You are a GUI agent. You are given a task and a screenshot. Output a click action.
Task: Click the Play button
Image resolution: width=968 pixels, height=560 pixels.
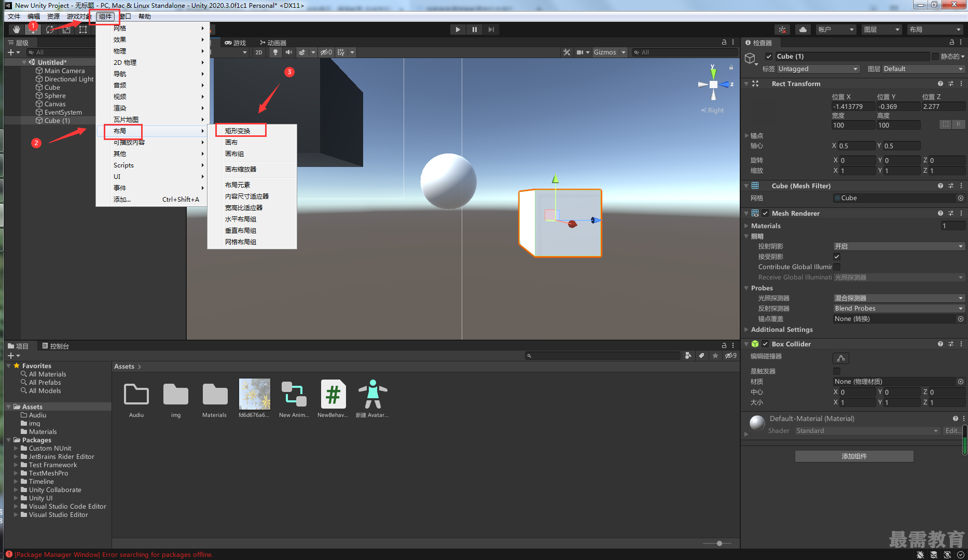458,30
